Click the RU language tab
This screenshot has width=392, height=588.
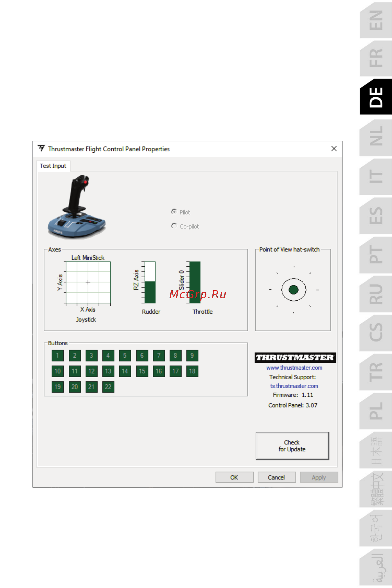click(376, 294)
